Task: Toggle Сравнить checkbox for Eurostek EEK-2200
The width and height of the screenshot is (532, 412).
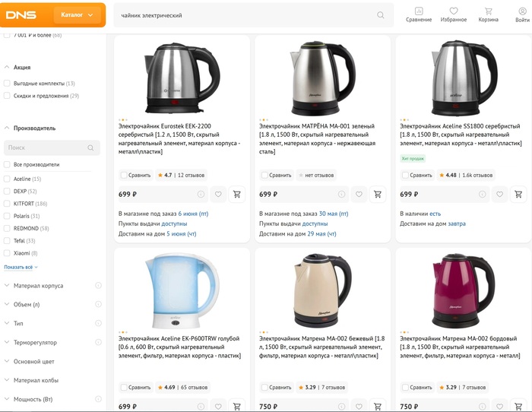Action: pyautogui.click(x=124, y=176)
